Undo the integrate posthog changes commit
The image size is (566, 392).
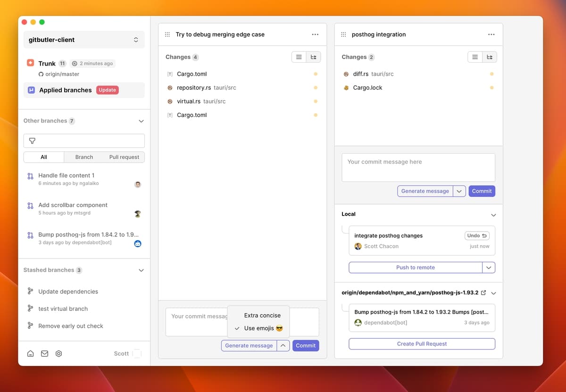pos(477,235)
